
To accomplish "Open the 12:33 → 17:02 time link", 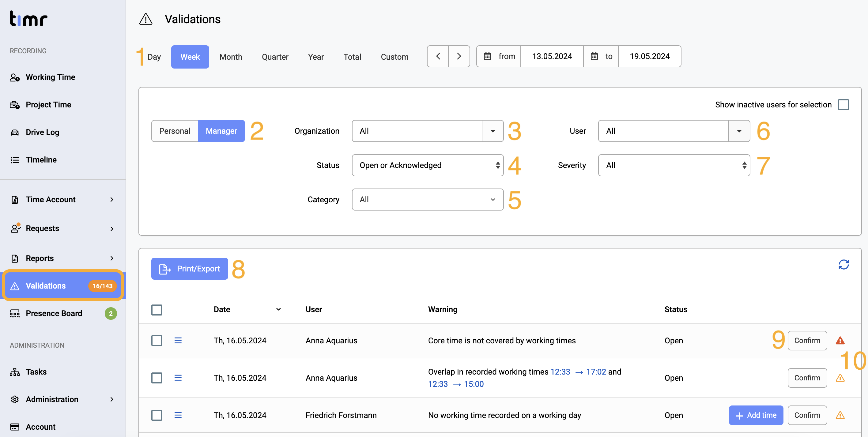I will point(578,372).
